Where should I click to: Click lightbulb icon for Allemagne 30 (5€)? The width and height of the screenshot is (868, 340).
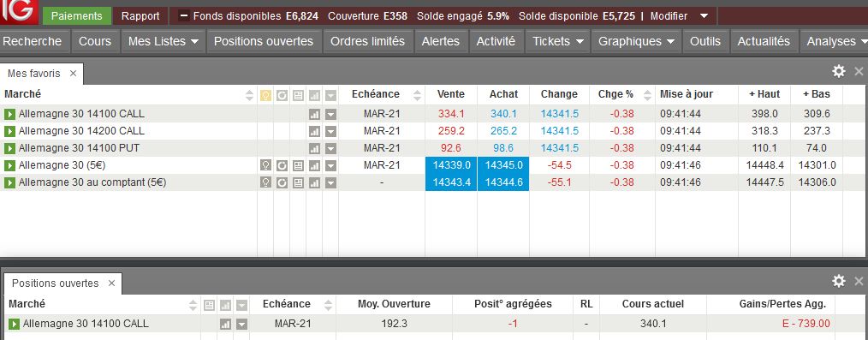click(265, 165)
